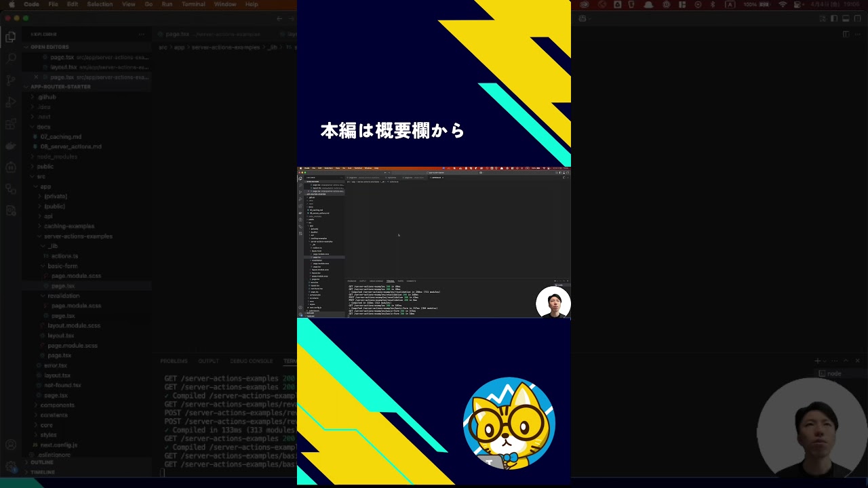Switch to the PROBLEMS panel tab
This screenshot has height=488, width=868.
pyautogui.click(x=174, y=361)
